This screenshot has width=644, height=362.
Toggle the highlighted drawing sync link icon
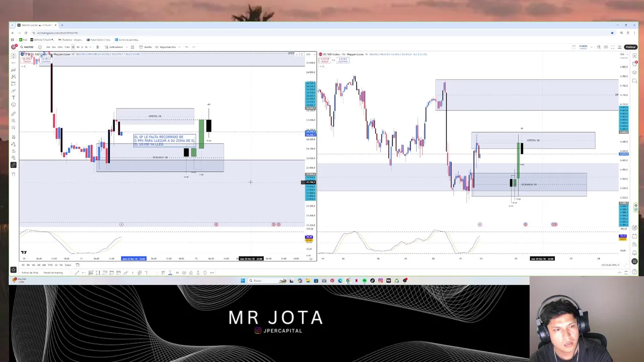(14, 164)
